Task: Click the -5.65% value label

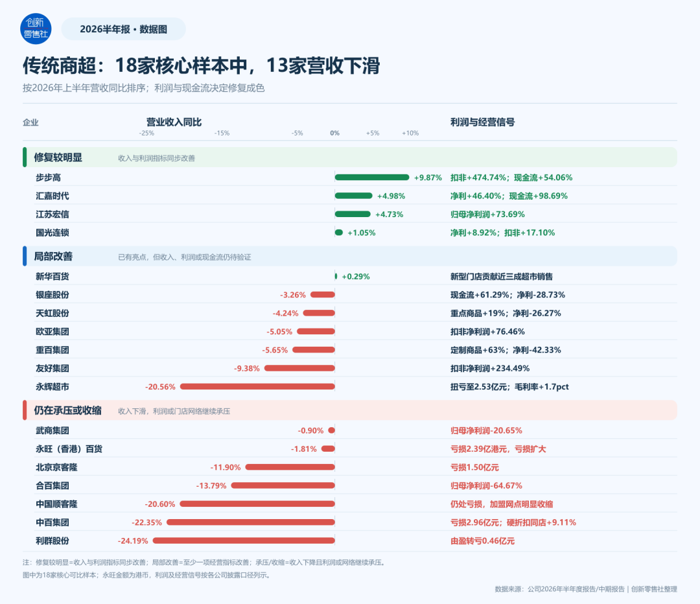Action: tap(275, 350)
